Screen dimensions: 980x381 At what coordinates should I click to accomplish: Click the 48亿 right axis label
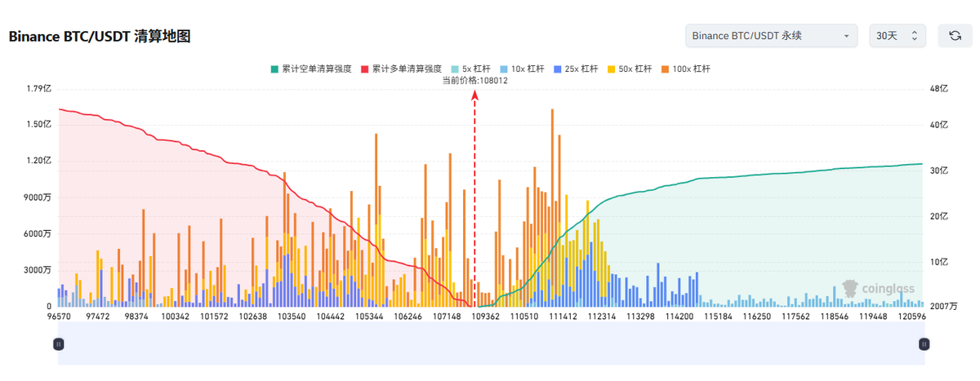pyautogui.click(x=939, y=88)
